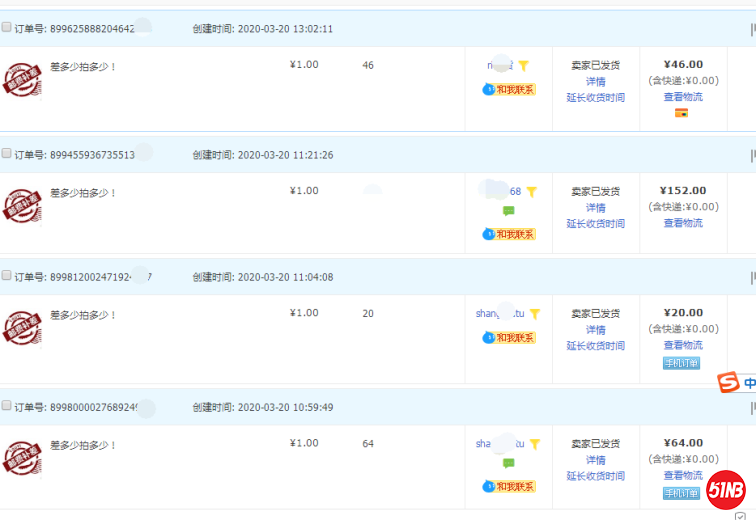Image resolution: width=756 pixels, height=520 pixels.
Task: Click the credit card icon under the ¥46.00 order
Action: [682, 113]
